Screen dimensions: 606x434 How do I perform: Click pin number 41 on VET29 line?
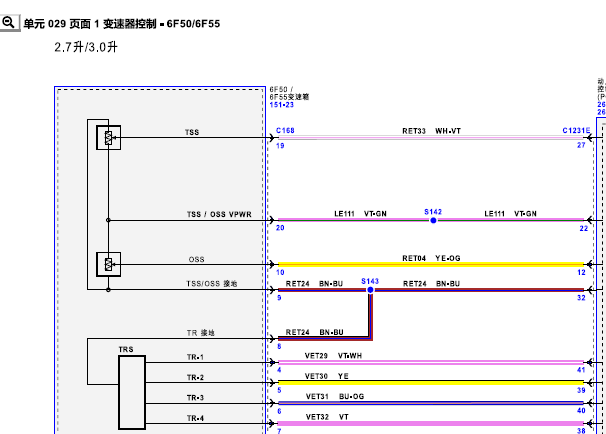coord(581,370)
